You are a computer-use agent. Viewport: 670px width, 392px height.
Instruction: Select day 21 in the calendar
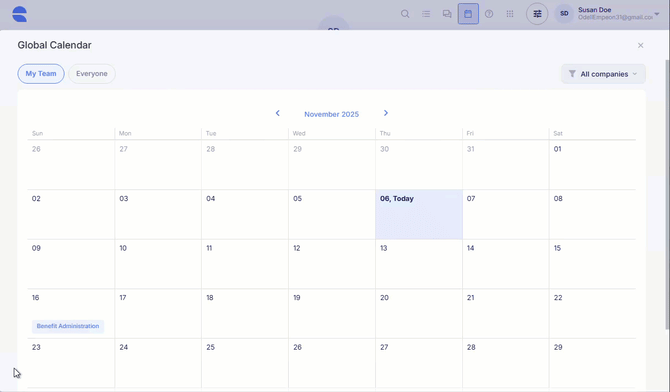click(505, 313)
